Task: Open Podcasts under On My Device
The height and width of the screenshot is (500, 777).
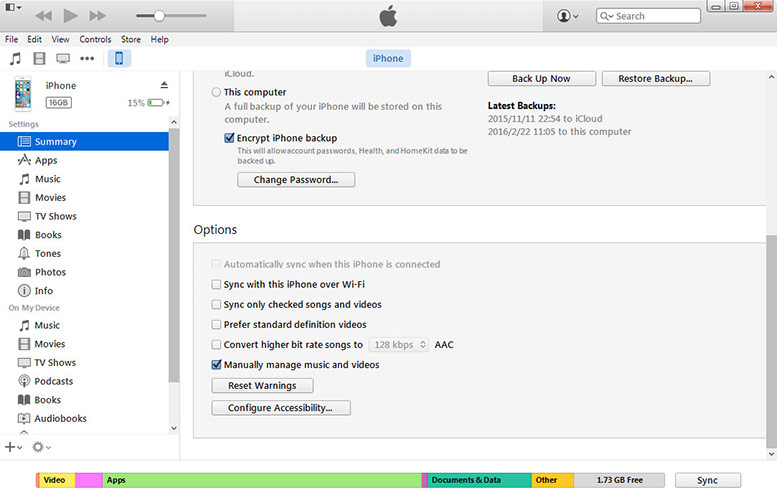Action: (x=84, y=381)
